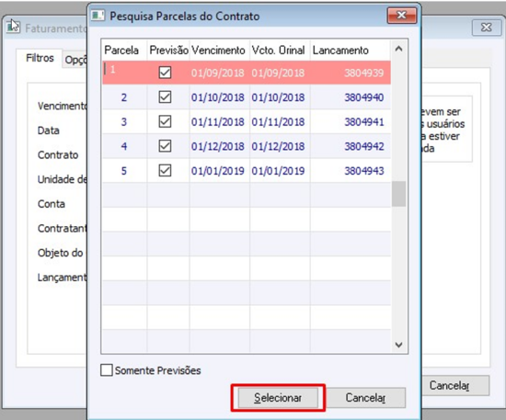Sort by the Vencimento column header
Viewport: 506px width, 420px height.
tap(219, 51)
